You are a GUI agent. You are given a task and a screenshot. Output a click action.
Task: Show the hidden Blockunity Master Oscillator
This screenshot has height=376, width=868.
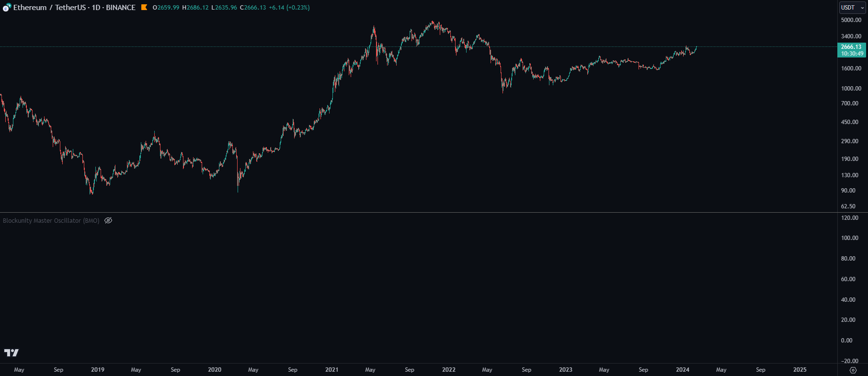click(x=108, y=221)
